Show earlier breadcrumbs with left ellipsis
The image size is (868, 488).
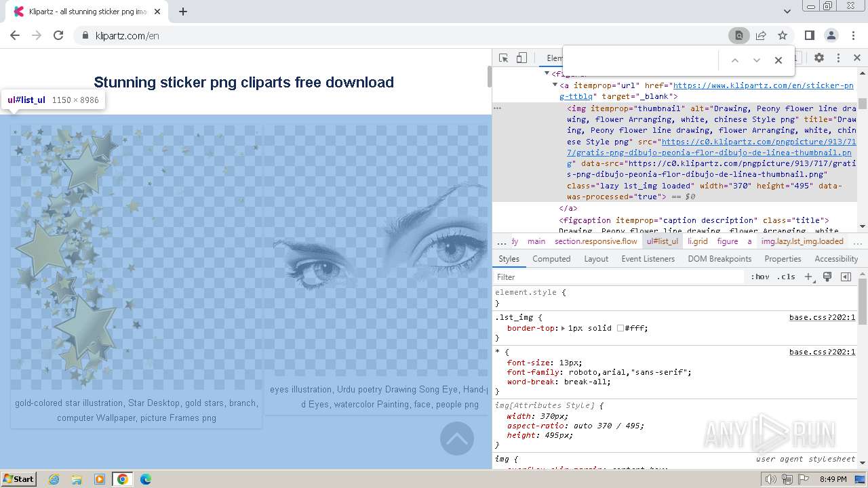click(501, 242)
